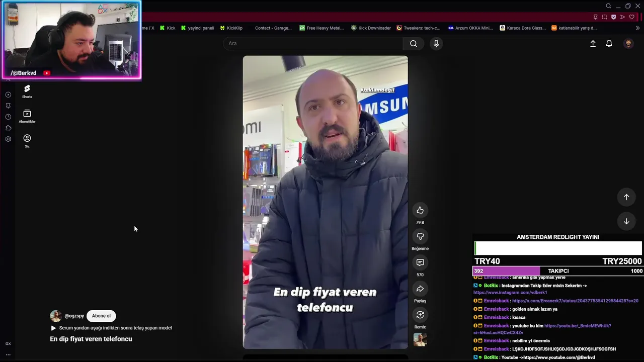Start voice search with microphone

436,43
